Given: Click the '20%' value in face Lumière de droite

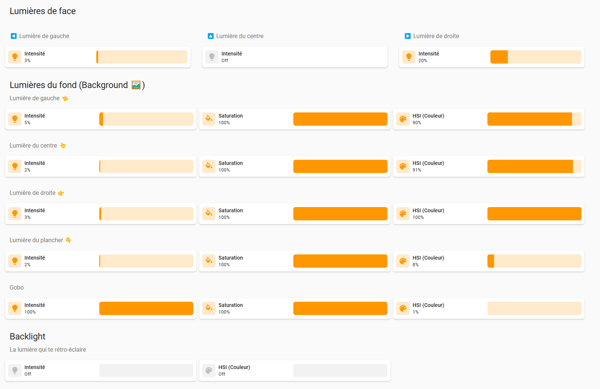Looking at the screenshot, I should [x=422, y=60].
